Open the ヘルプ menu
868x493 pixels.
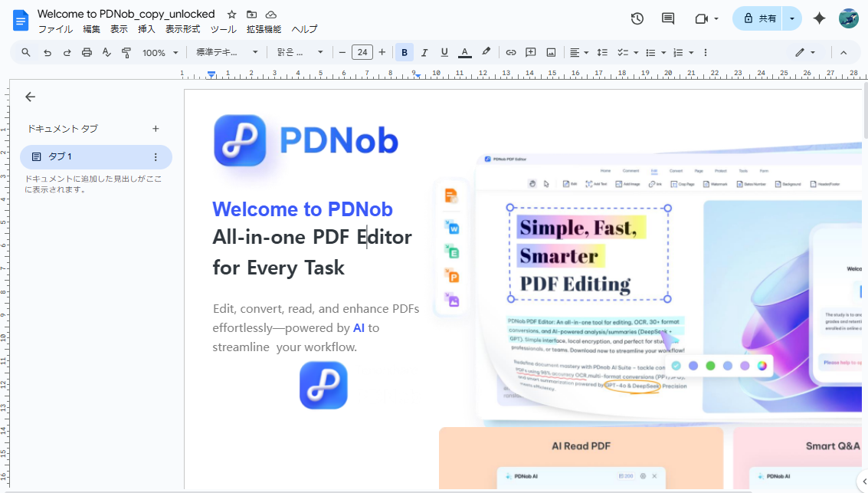(x=304, y=29)
